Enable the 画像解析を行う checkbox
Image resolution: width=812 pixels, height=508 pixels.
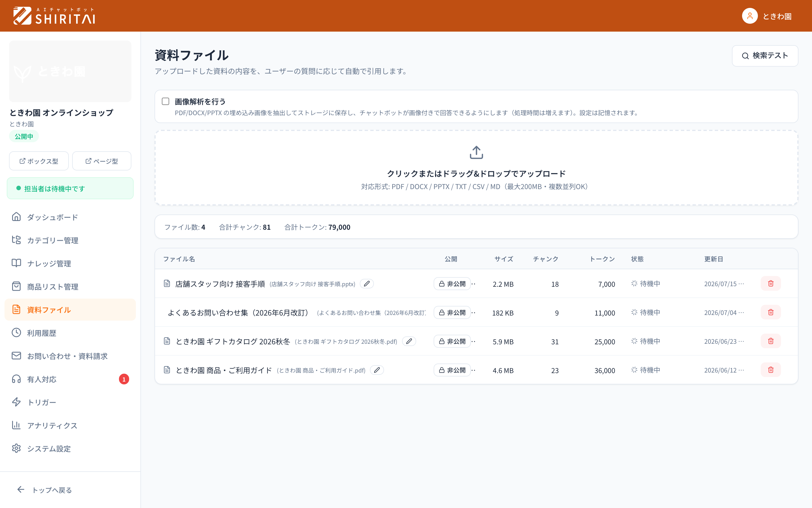coord(166,102)
